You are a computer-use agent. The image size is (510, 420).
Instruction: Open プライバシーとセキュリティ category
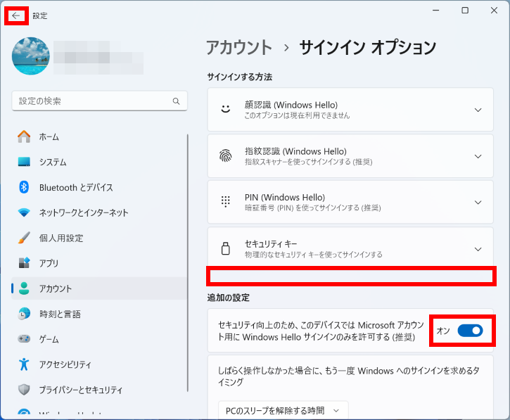click(x=99, y=390)
